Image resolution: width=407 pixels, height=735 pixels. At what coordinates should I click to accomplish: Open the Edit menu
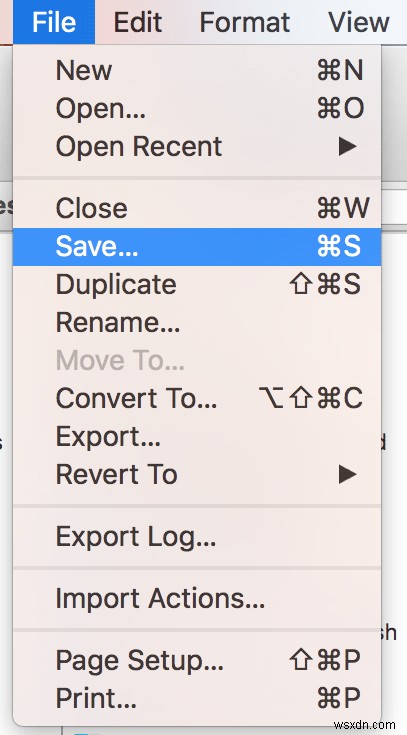[x=138, y=22]
